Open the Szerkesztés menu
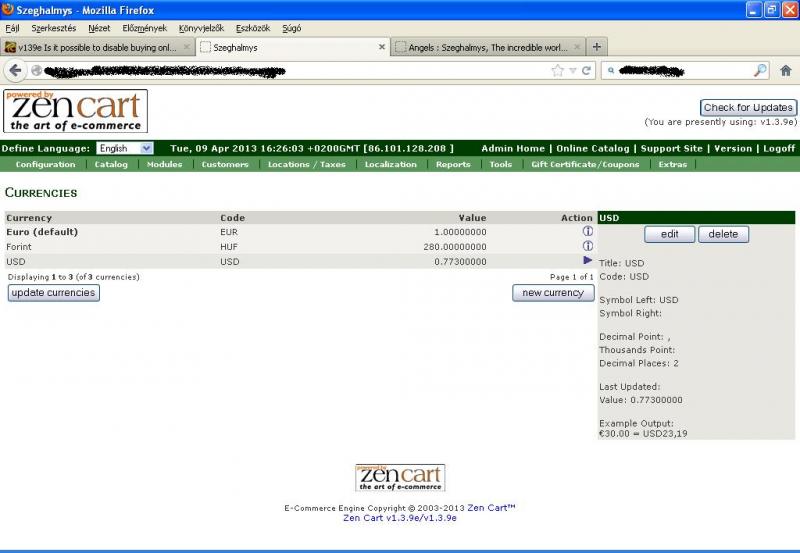This screenshot has height=553, width=800. [54, 28]
